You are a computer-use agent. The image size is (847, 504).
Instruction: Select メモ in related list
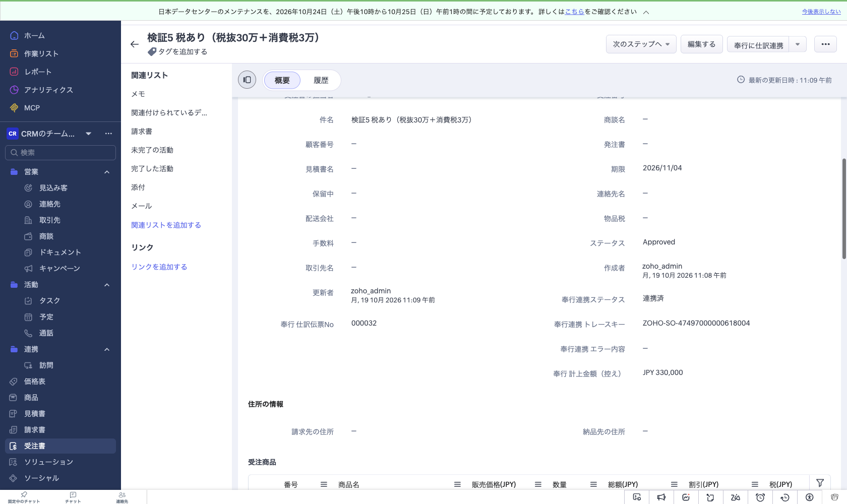pyautogui.click(x=138, y=94)
